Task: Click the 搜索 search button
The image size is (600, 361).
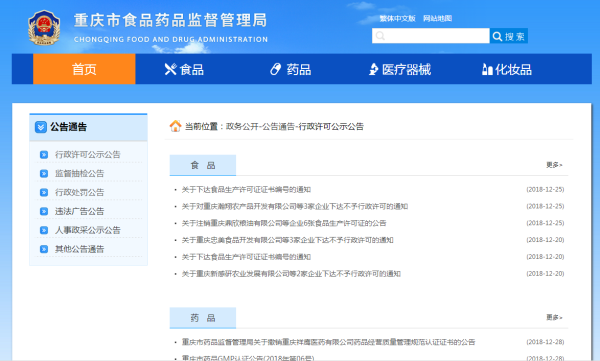Action: 509,36
